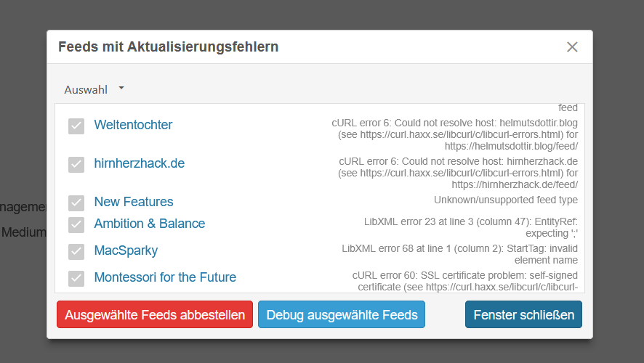Open the Auswahl dropdown menu

click(94, 89)
